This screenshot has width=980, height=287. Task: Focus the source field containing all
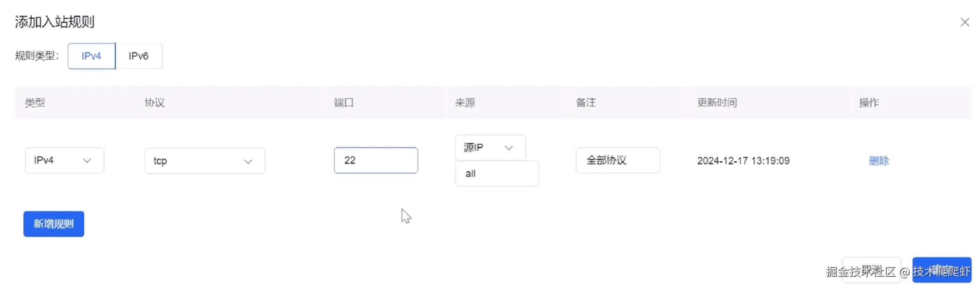click(496, 174)
